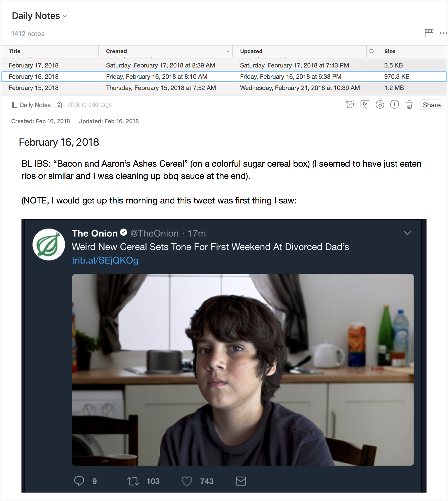Delete note with trash icon
448x501 pixels.
[x=409, y=105]
